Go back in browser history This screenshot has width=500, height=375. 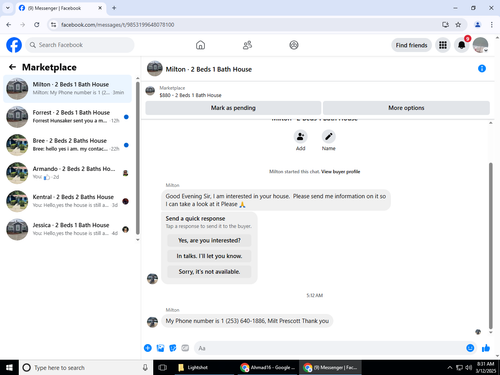9,25
